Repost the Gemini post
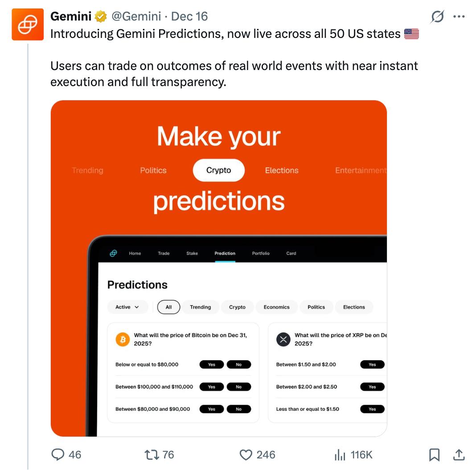The image size is (476, 470). pos(152,454)
